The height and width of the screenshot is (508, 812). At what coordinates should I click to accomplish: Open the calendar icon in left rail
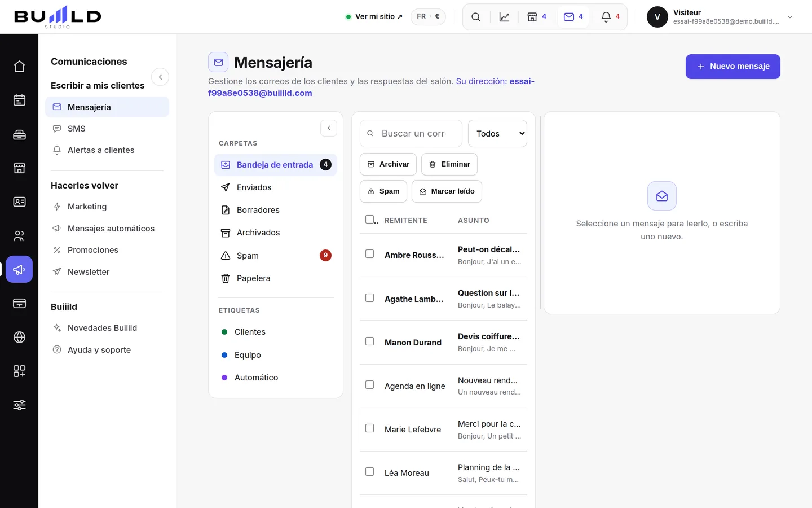pyautogui.click(x=19, y=100)
